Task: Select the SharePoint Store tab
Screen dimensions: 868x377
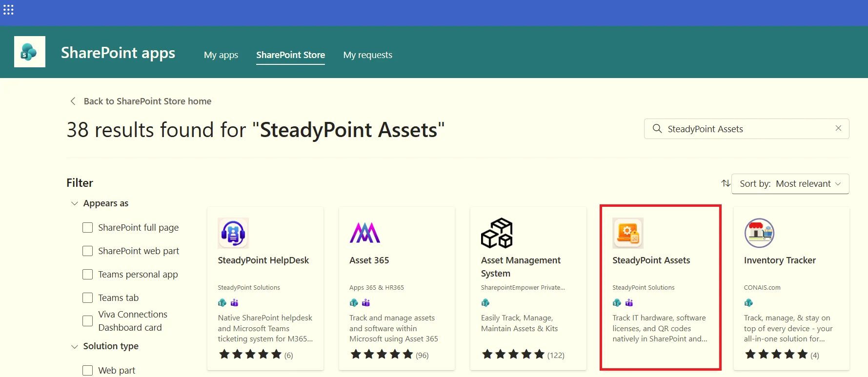Action: coord(291,55)
